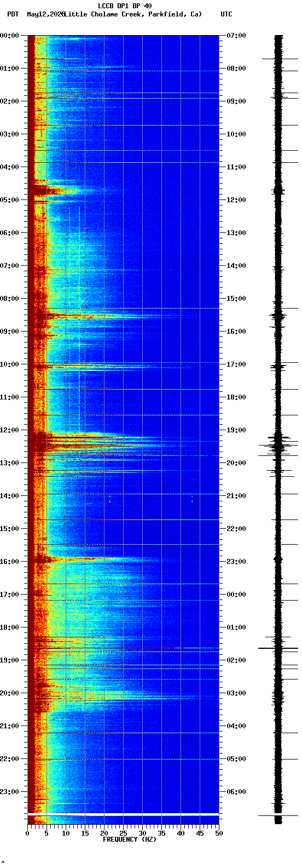
Task: Click the 35 Hz frequency tick label
Action: (x=161, y=833)
